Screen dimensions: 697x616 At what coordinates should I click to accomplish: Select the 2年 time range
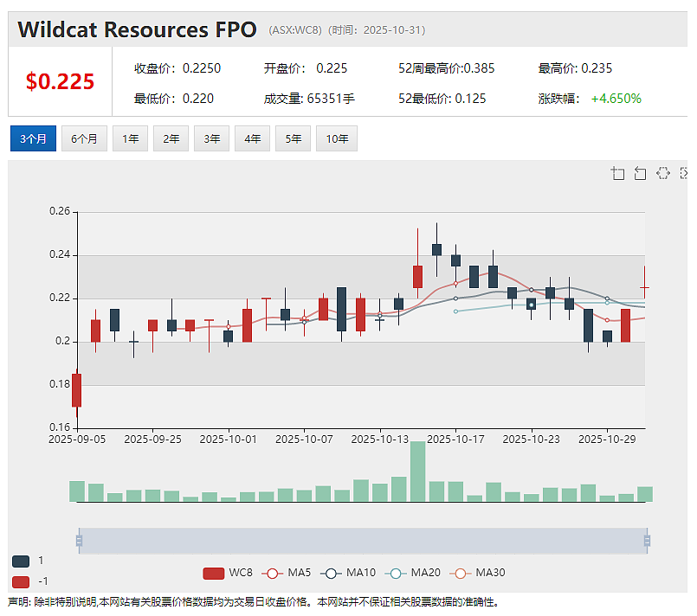(x=171, y=138)
